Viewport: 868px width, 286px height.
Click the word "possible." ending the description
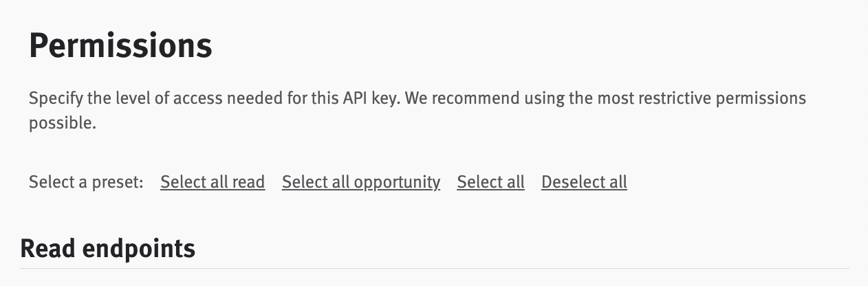coord(62,124)
